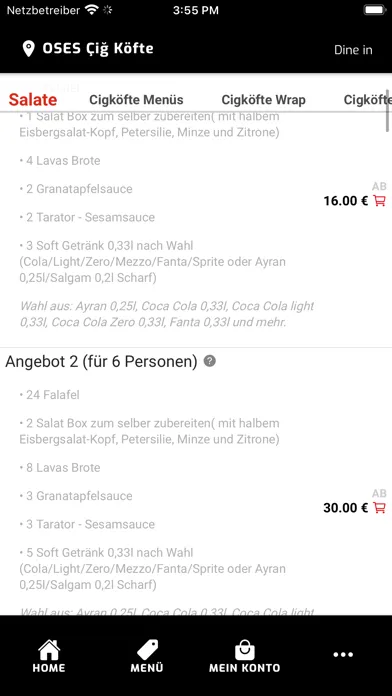Viewport: 392px width, 696px height.
Task: Add the 30.00 € offer to cart
Action: (379, 507)
